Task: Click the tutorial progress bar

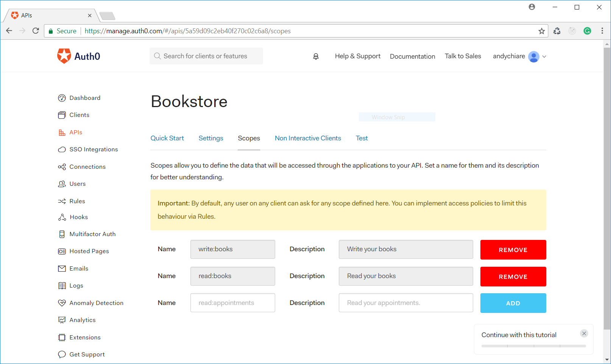Action: point(533,346)
